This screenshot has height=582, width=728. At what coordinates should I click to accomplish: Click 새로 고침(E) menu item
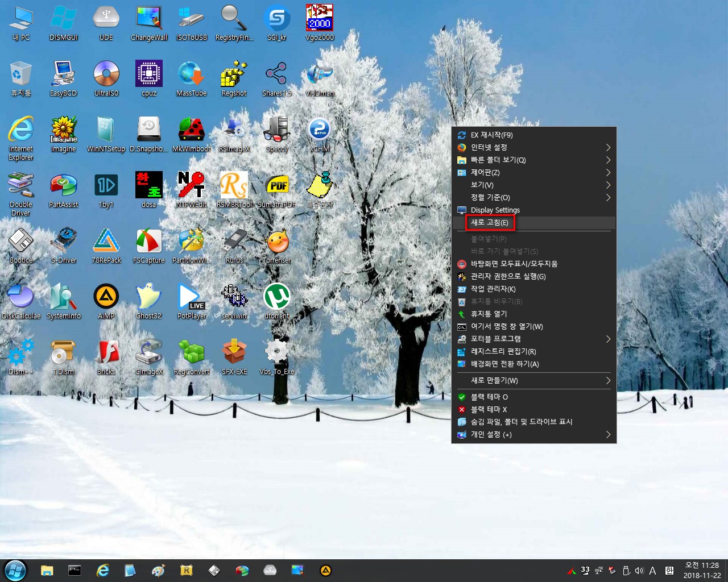pos(534,222)
